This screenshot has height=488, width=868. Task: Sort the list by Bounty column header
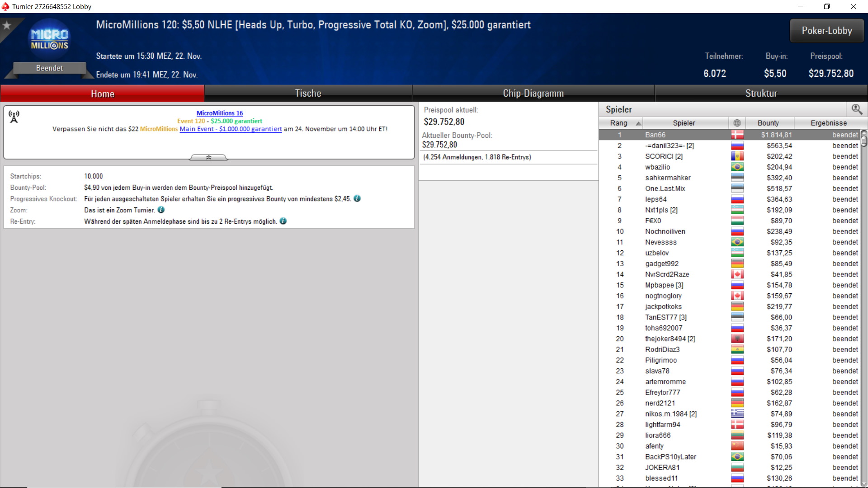pyautogui.click(x=768, y=123)
